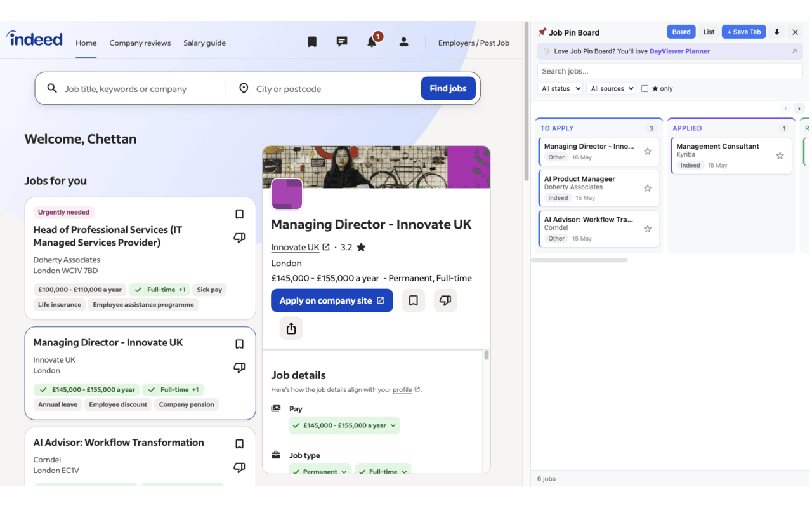Save the Head of Professional Services job
The height and width of the screenshot is (508, 812).
pyautogui.click(x=239, y=215)
